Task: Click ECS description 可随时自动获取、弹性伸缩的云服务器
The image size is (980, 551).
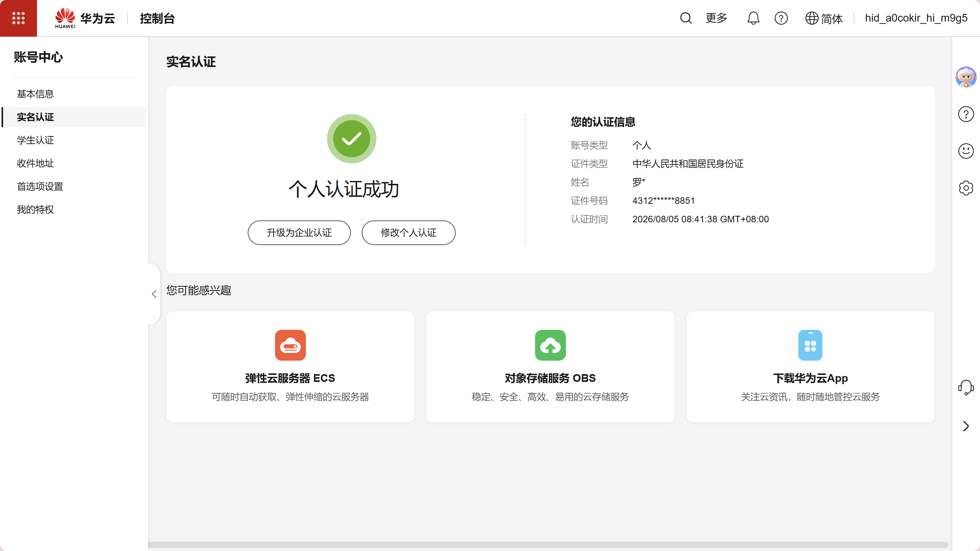Action: click(x=290, y=397)
